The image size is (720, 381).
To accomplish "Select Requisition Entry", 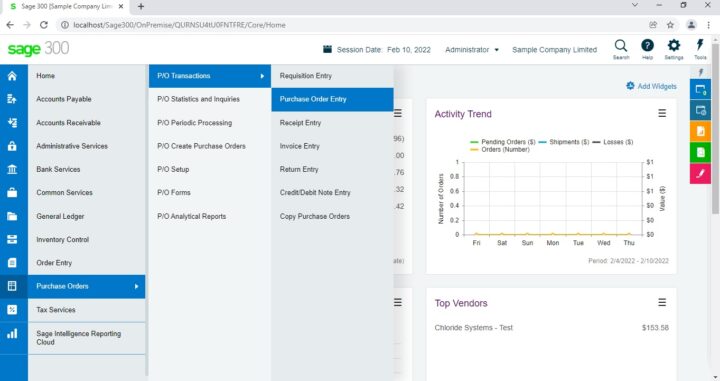I will point(332,76).
